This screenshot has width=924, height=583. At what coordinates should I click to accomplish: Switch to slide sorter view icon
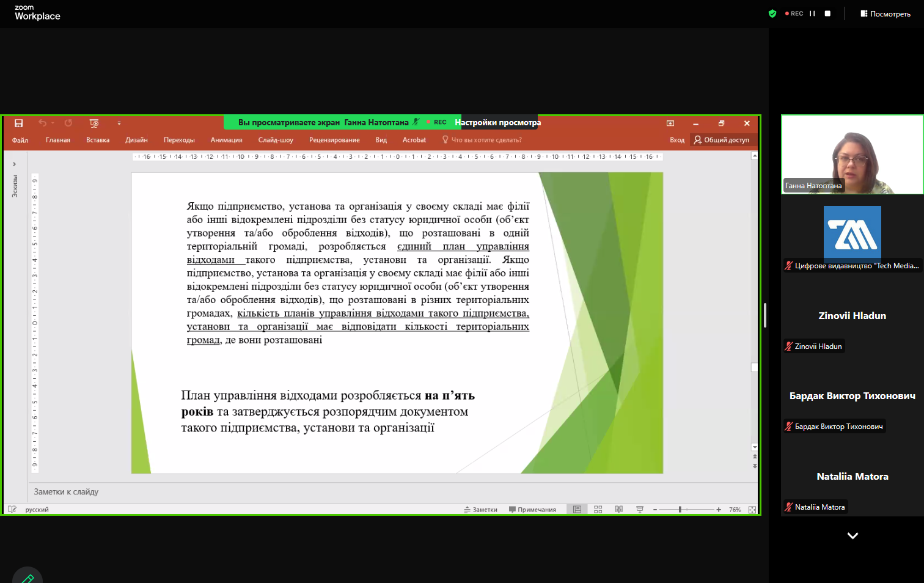tap(598, 510)
